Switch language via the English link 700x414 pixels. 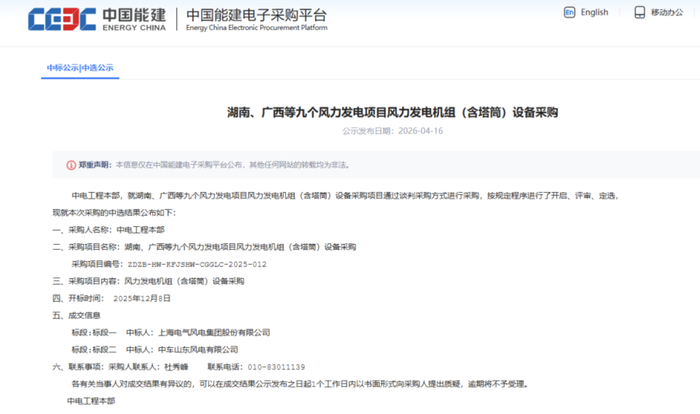[x=594, y=13]
